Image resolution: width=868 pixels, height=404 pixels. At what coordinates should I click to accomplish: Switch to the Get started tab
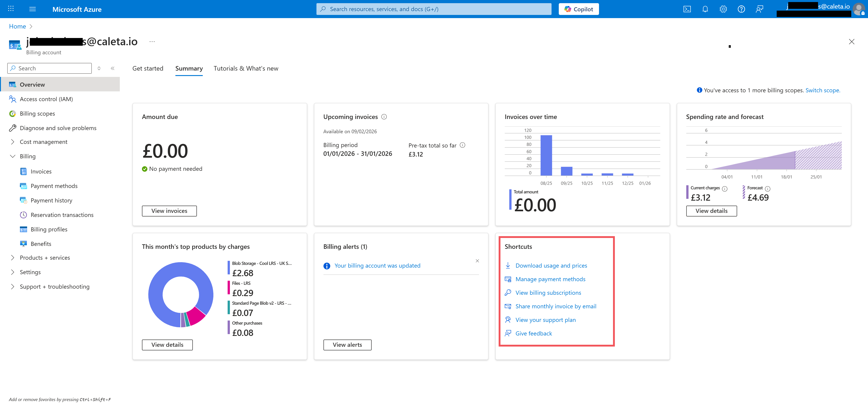[x=148, y=68]
